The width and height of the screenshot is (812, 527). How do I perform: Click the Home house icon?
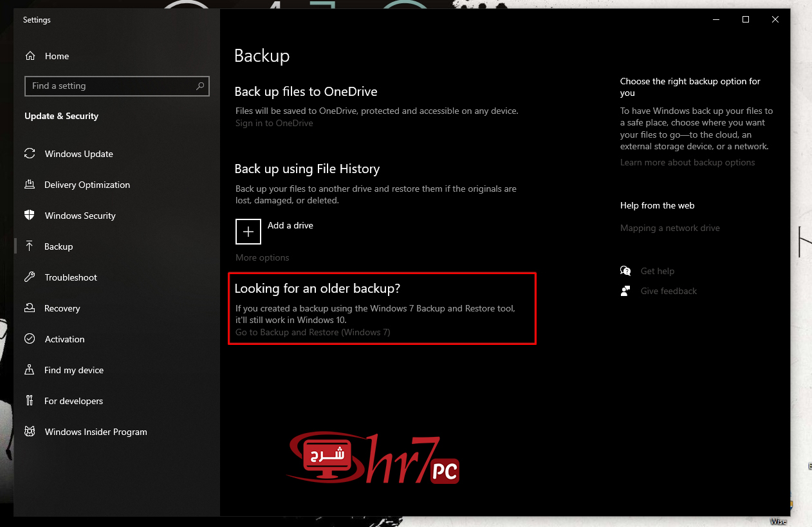30,56
